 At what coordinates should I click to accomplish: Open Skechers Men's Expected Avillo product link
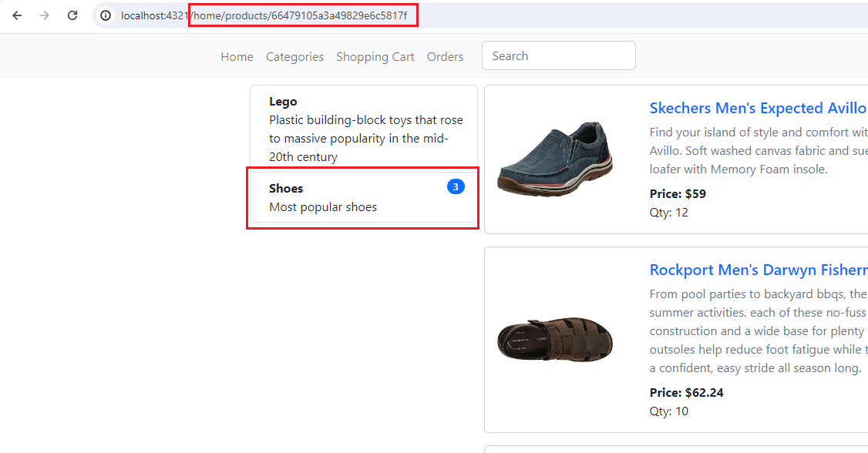[759, 108]
